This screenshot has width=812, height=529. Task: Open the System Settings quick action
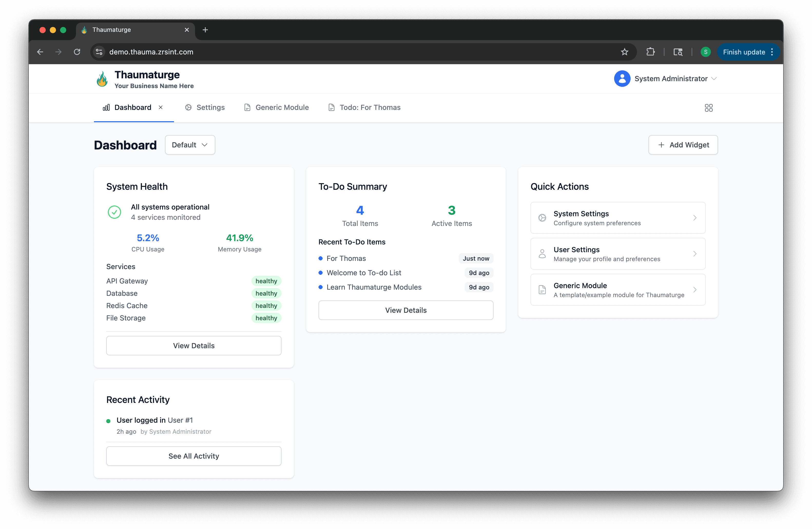(617, 218)
